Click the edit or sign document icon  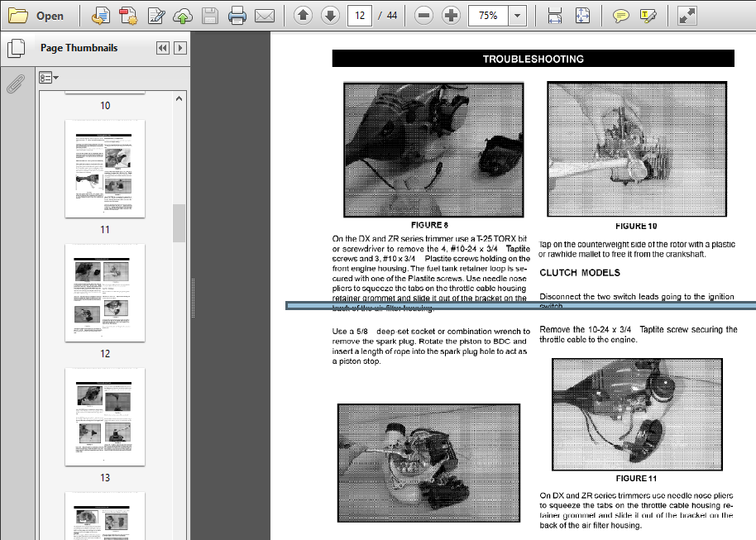pos(156,16)
